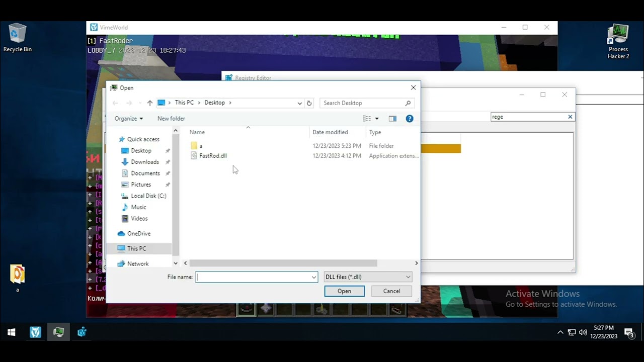Select This PC in navigation pane
The image size is (644, 362).
(x=136, y=249)
